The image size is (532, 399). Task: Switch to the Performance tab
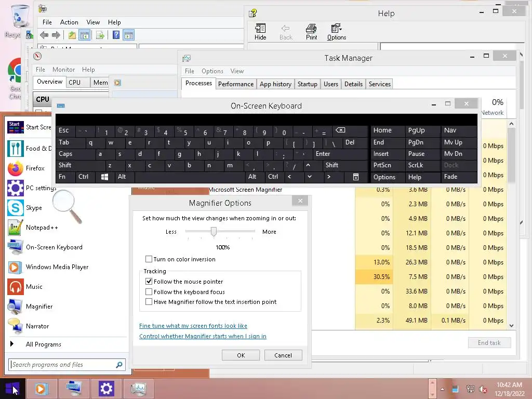tap(236, 84)
